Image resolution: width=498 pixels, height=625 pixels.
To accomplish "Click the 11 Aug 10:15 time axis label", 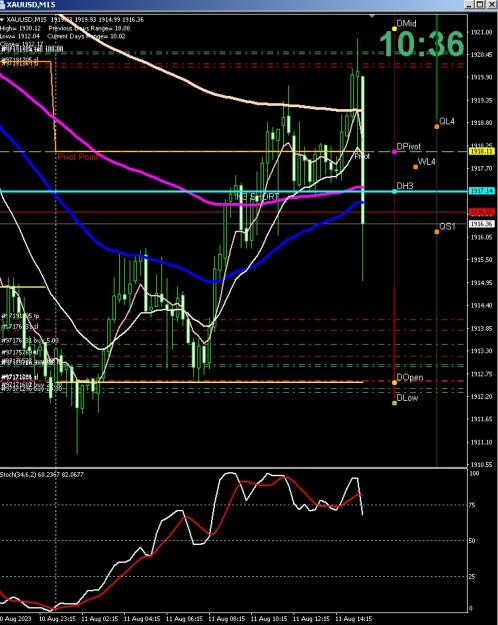I will 269,619.
